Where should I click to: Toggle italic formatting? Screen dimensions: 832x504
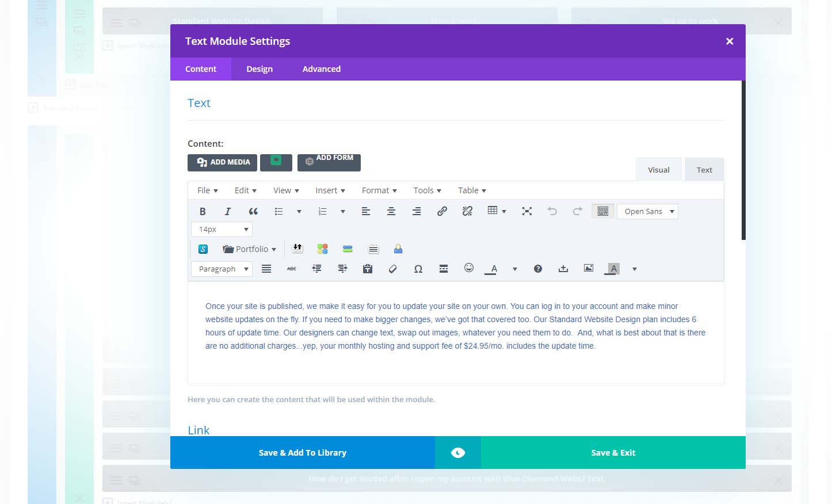[228, 212]
